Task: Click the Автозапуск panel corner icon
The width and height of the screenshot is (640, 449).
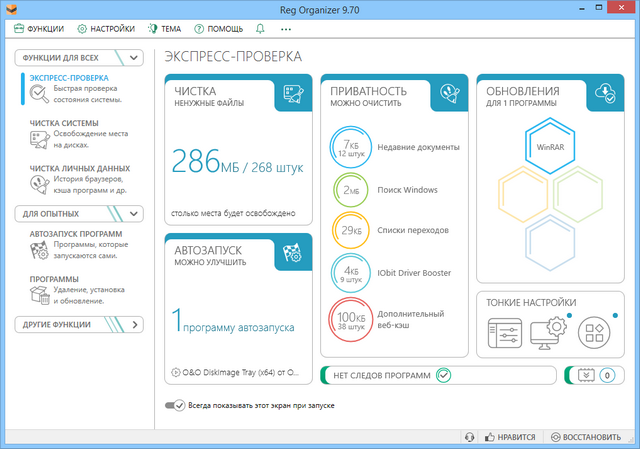Action: point(294,250)
